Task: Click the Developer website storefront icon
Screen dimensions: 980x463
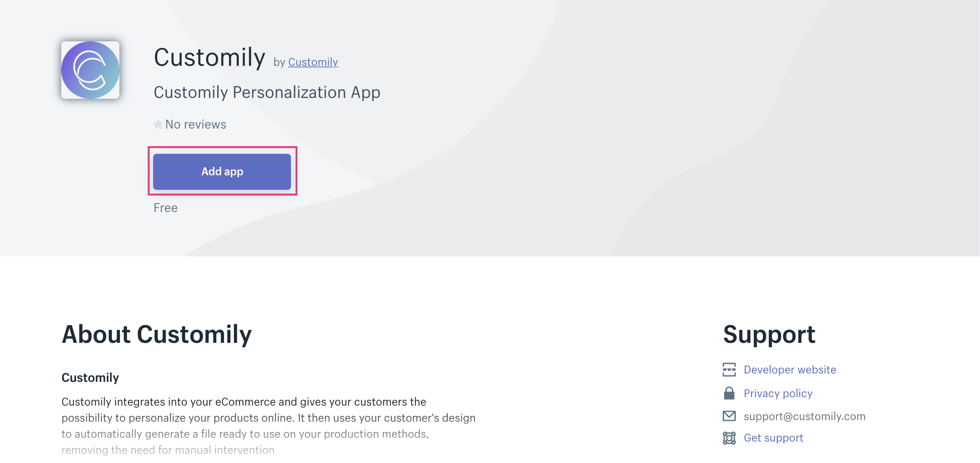Action: pyautogui.click(x=729, y=370)
